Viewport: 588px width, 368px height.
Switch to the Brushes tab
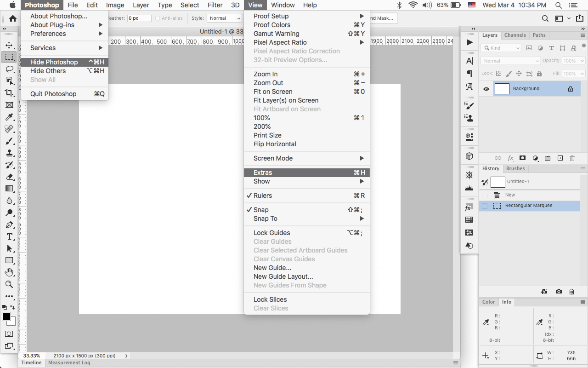point(515,169)
